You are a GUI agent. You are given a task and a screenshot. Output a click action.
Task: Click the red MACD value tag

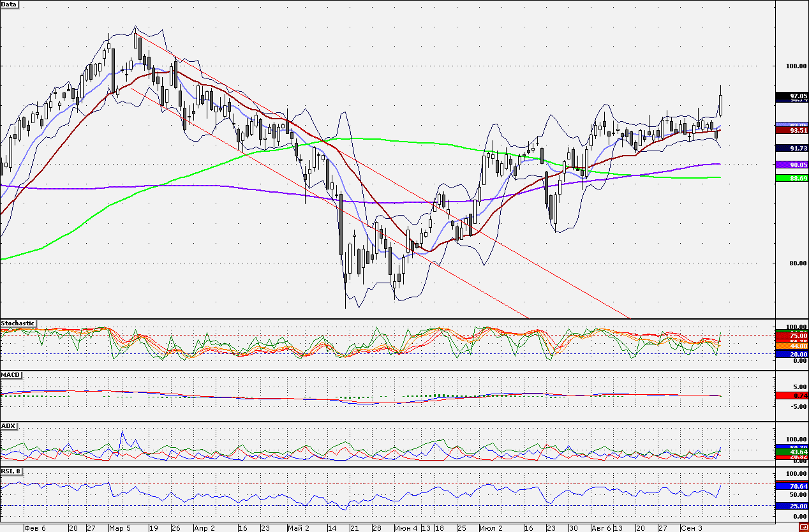point(792,395)
